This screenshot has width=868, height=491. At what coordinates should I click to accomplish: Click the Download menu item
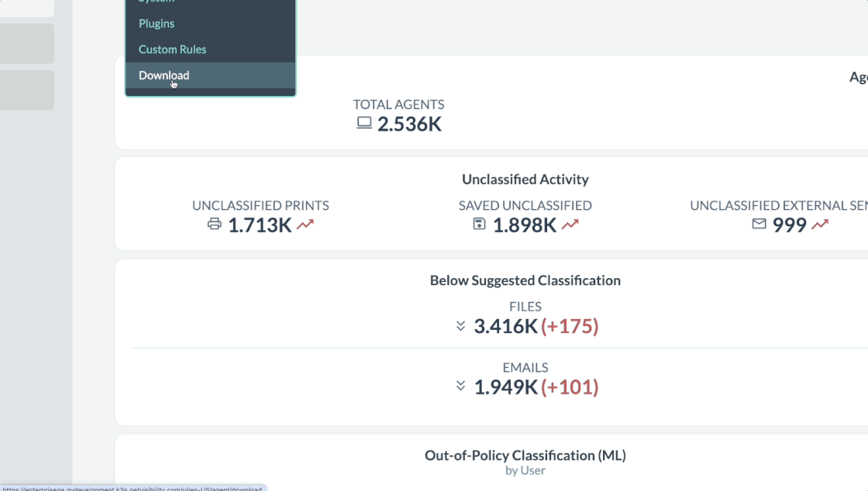tap(164, 75)
